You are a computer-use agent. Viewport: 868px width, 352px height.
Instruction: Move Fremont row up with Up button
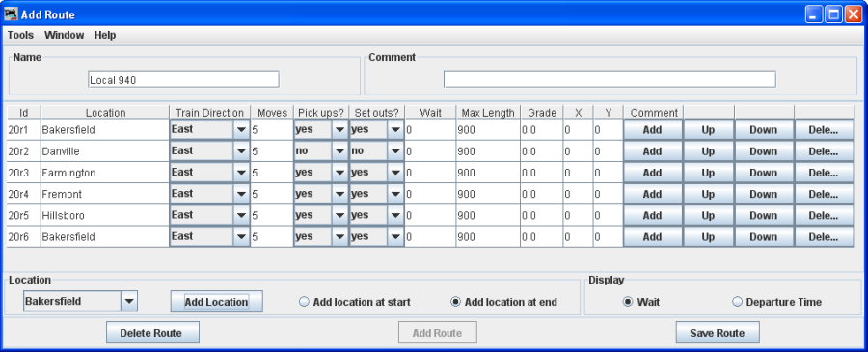[709, 194]
